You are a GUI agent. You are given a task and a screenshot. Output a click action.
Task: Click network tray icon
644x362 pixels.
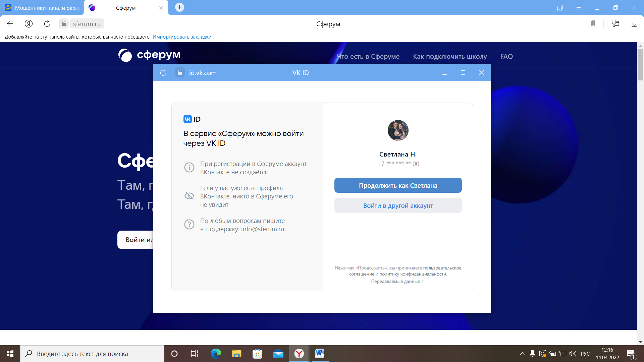click(x=563, y=354)
